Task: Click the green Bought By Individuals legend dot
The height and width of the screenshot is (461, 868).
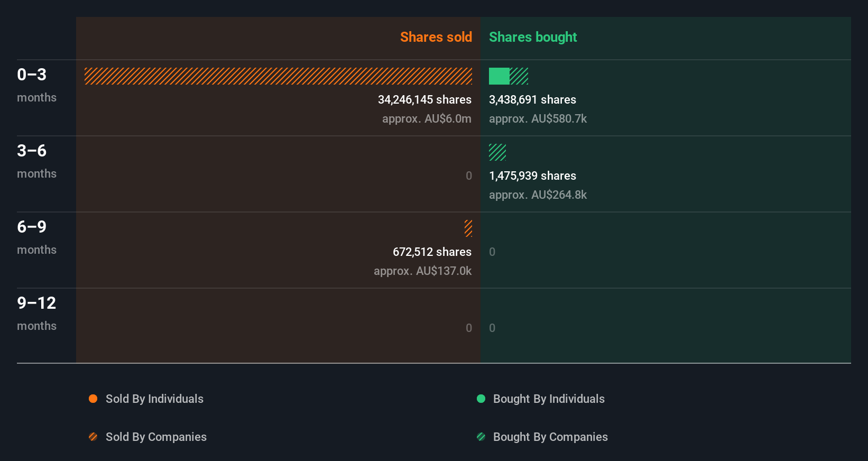Action: pos(481,399)
